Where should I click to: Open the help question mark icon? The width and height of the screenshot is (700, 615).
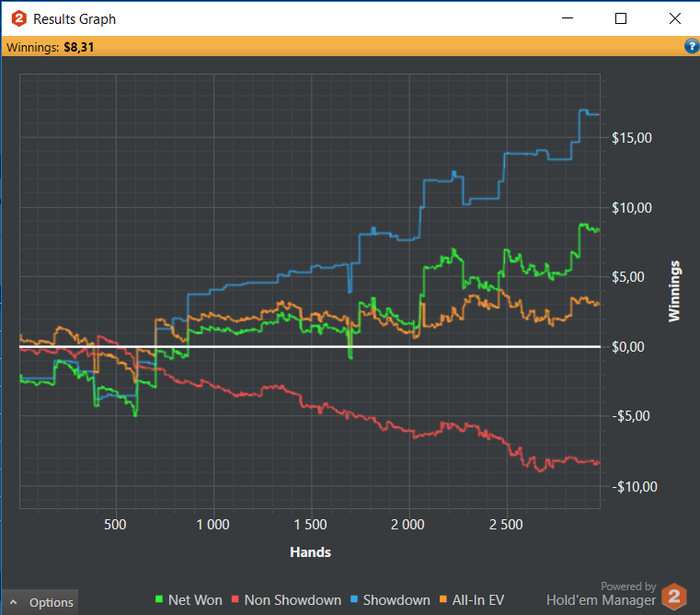tap(692, 46)
